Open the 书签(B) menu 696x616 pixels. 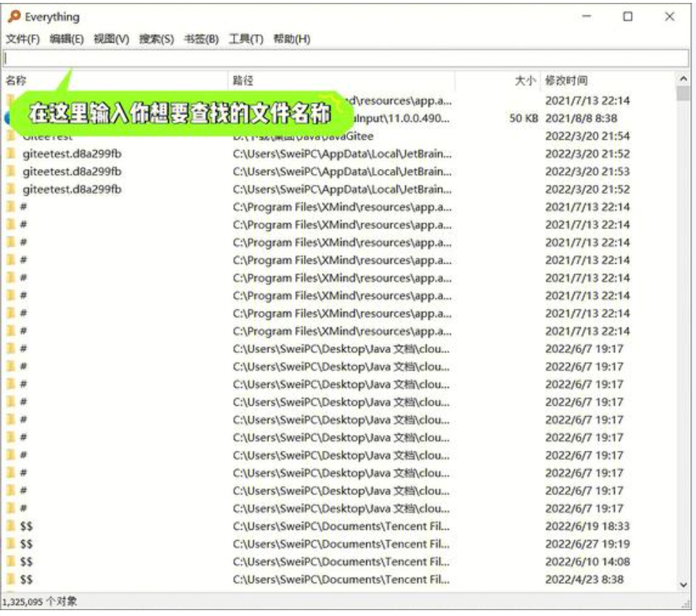click(201, 39)
